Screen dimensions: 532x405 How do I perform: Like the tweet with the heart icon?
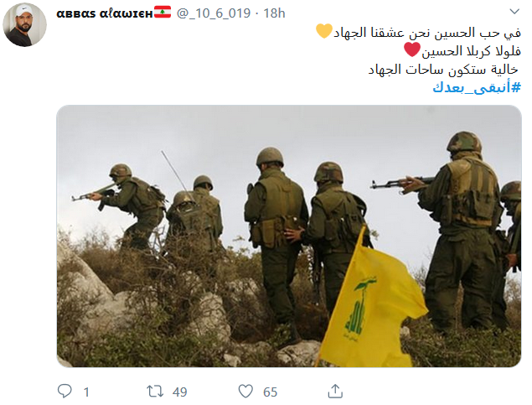point(245,391)
